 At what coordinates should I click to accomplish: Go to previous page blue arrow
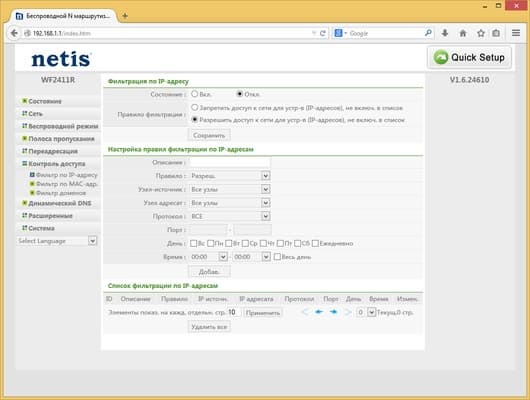(319, 312)
